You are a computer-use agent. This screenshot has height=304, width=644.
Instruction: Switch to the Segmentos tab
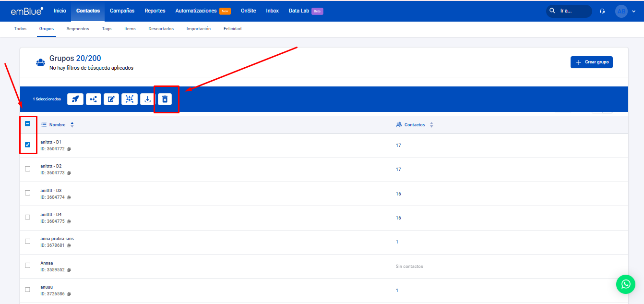click(x=78, y=29)
